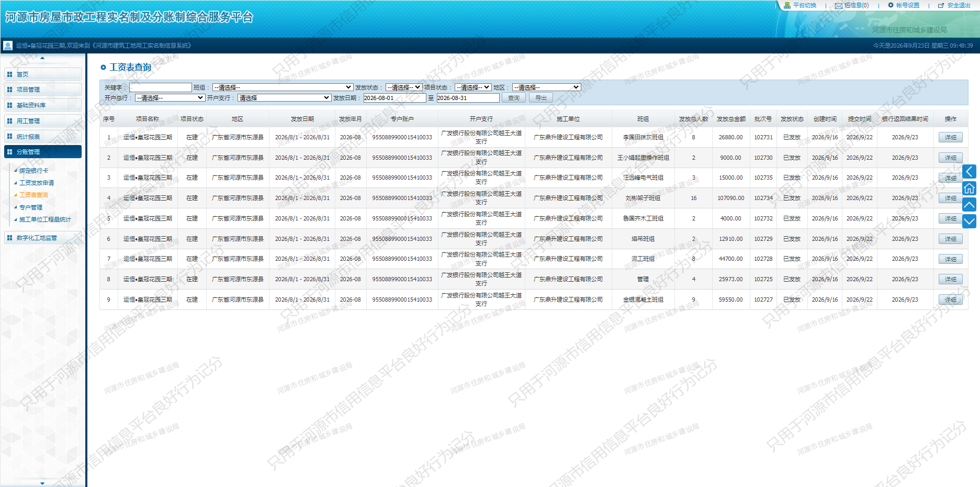Open the 工资发放申请 submenu item
This screenshot has height=487, width=980.
(37, 183)
